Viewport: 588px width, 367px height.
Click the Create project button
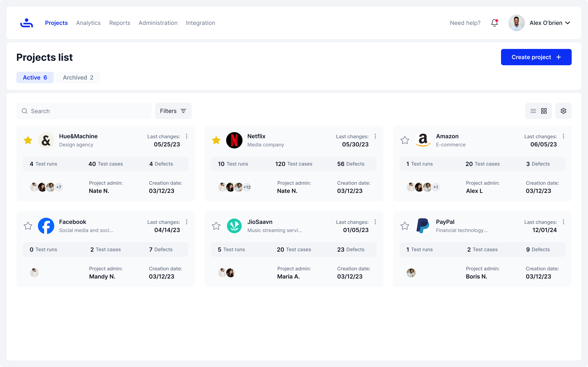pyautogui.click(x=536, y=57)
